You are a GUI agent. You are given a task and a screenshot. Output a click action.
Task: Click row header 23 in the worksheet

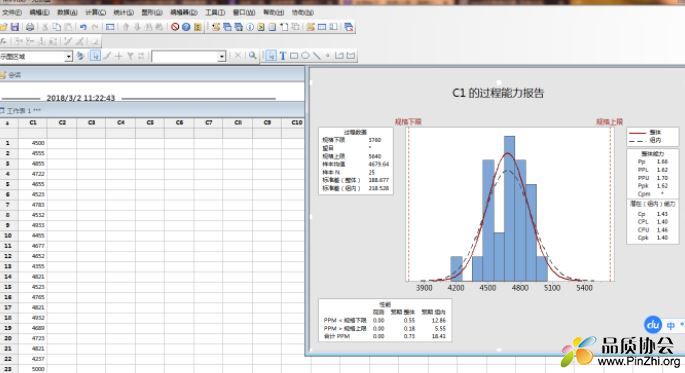[x=8, y=369]
